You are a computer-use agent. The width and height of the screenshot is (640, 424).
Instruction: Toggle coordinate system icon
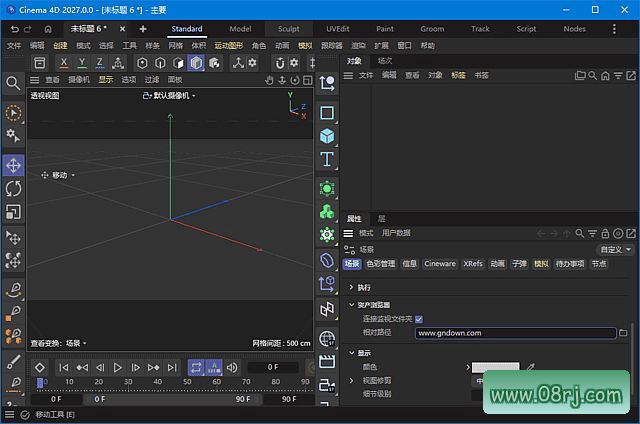point(118,63)
